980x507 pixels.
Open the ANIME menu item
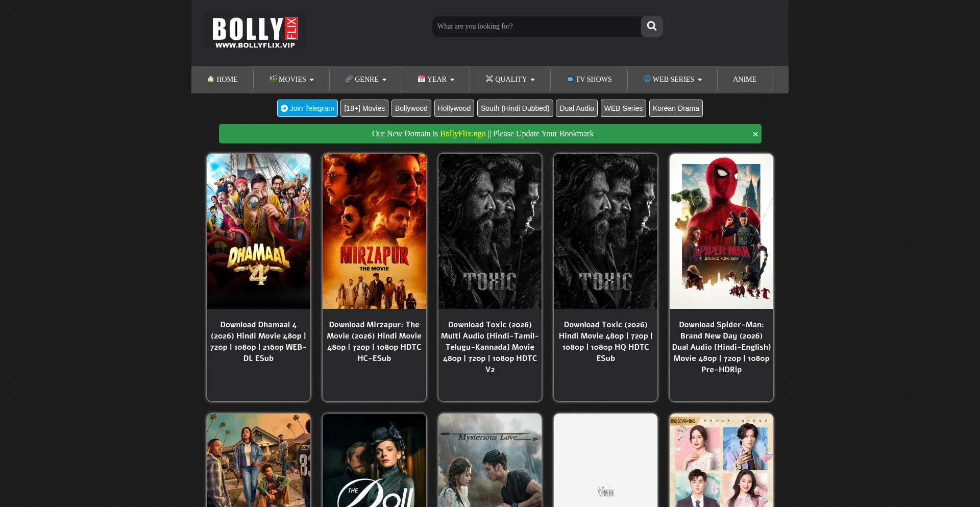[745, 79]
